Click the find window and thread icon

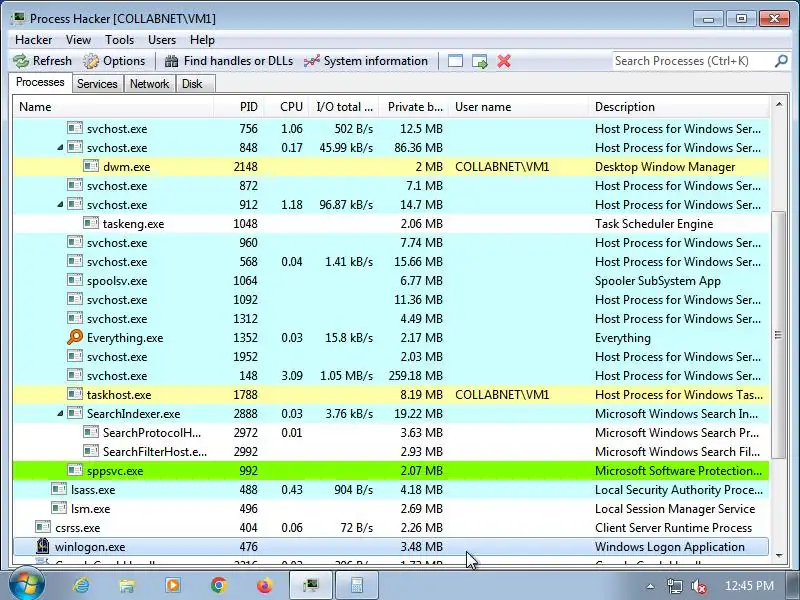480,61
